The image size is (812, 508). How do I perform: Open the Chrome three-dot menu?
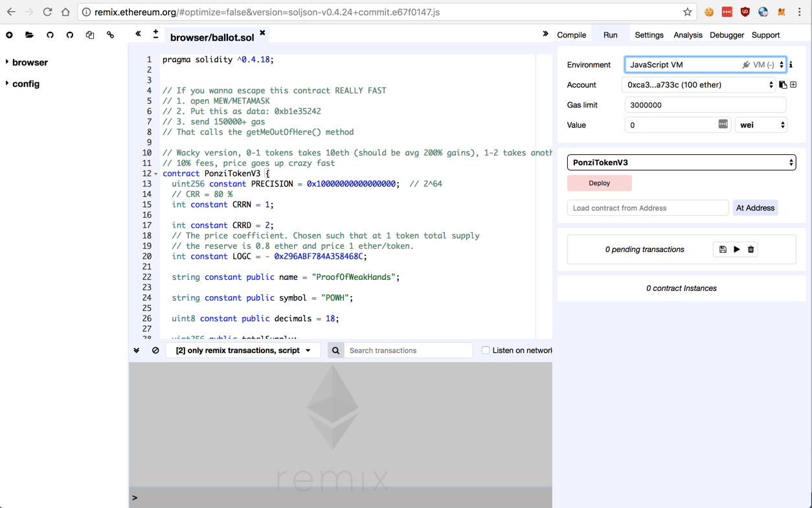(x=800, y=12)
